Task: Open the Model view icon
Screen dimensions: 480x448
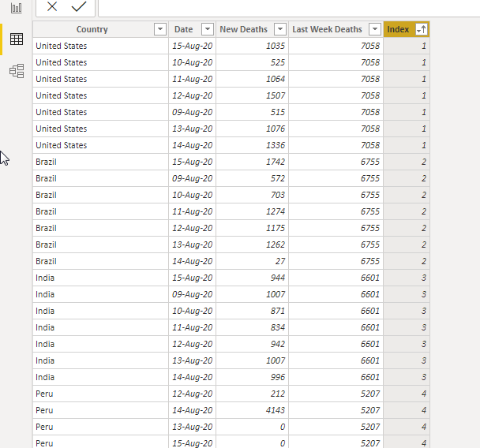Action: click(x=17, y=71)
